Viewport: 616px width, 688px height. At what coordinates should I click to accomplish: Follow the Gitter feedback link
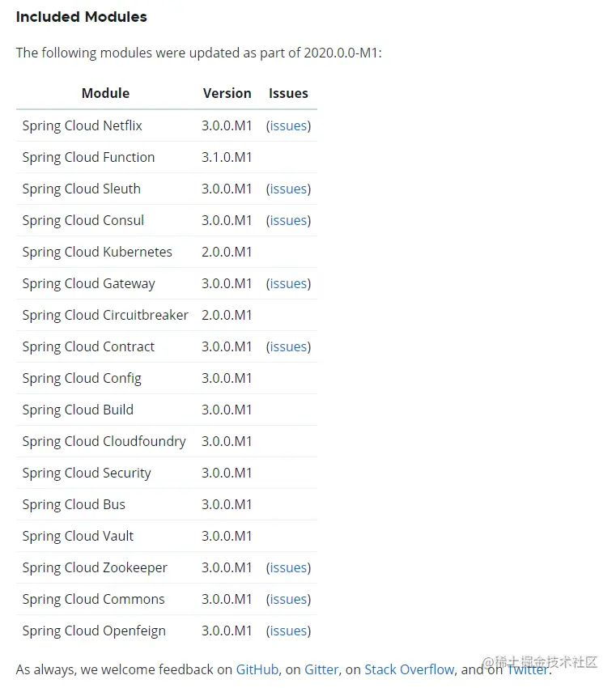pyautogui.click(x=321, y=669)
